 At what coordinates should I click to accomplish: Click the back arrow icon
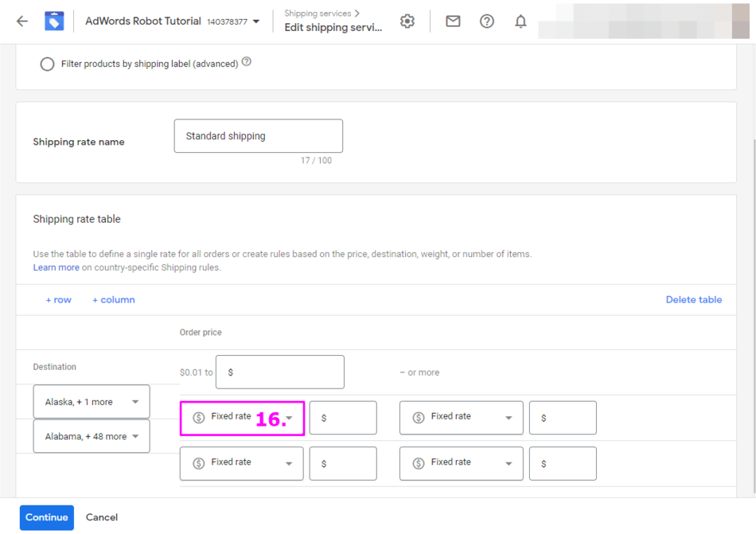[x=22, y=21]
